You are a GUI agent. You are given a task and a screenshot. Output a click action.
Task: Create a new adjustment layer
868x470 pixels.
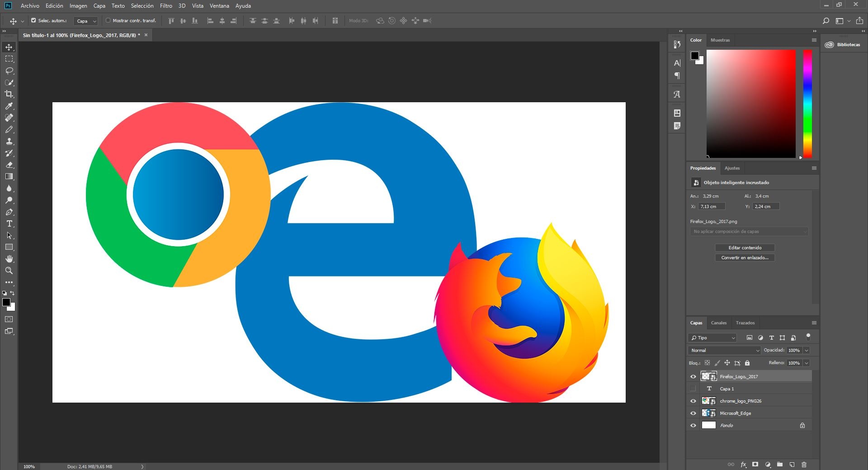point(768,465)
